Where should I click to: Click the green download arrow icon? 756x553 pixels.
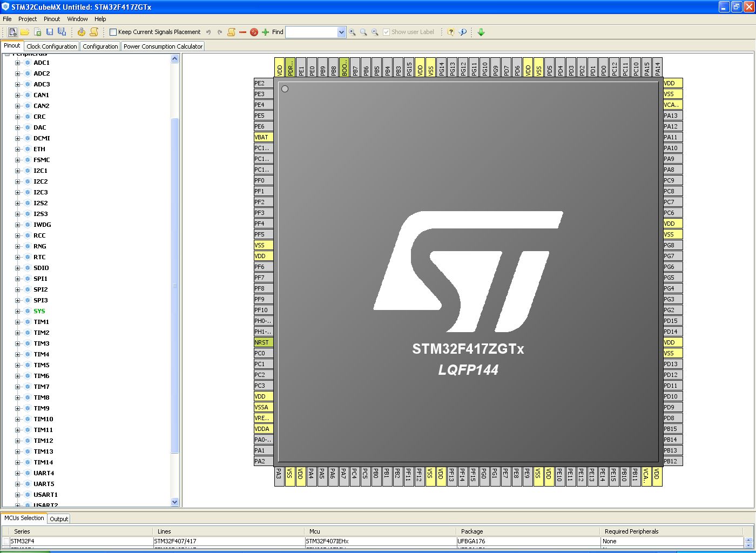[481, 32]
